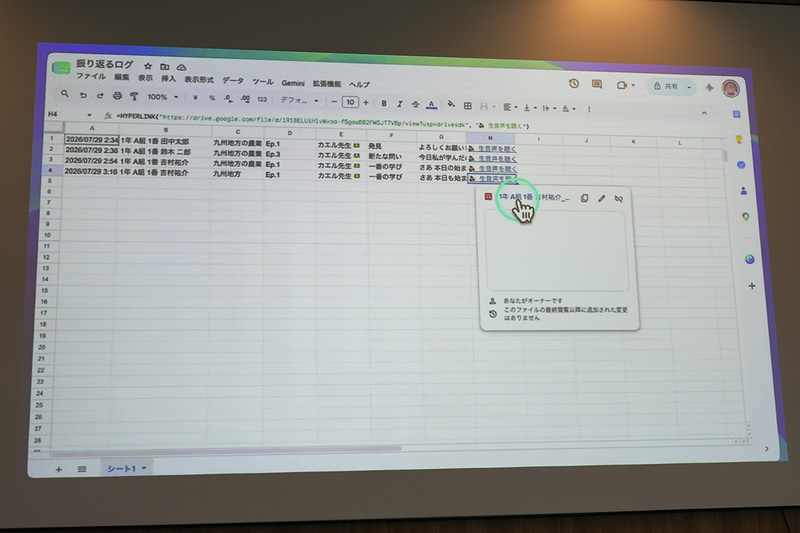The height and width of the screenshot is (533, 800).
Task: Star the 振り返るログ document
Action: (x=148, y=66)
